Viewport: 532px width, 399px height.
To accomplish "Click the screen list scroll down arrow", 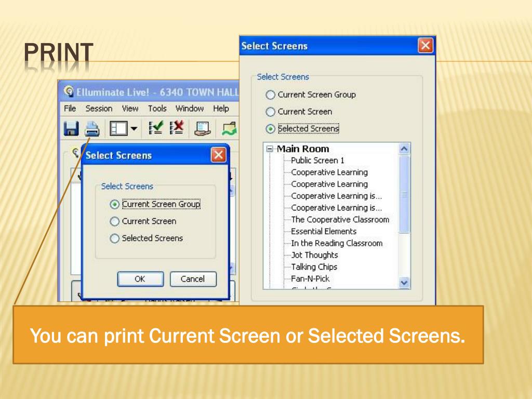I will (404, 283).
